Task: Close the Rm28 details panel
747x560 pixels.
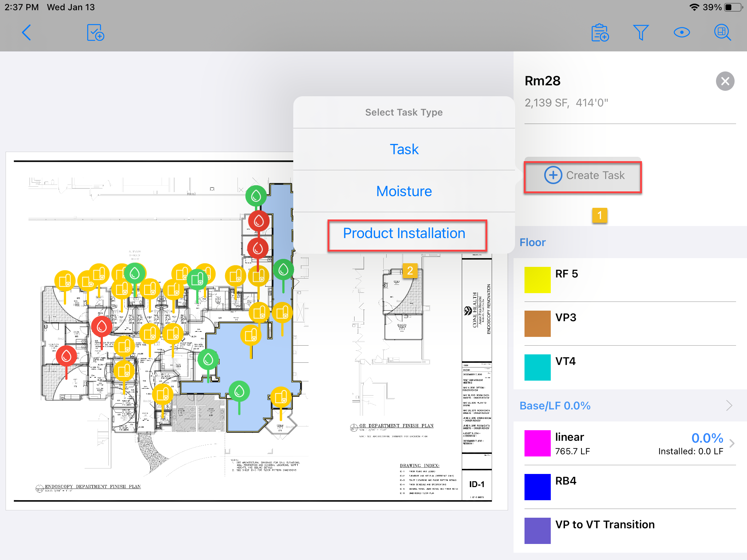Action: click(x=725, y=81)
